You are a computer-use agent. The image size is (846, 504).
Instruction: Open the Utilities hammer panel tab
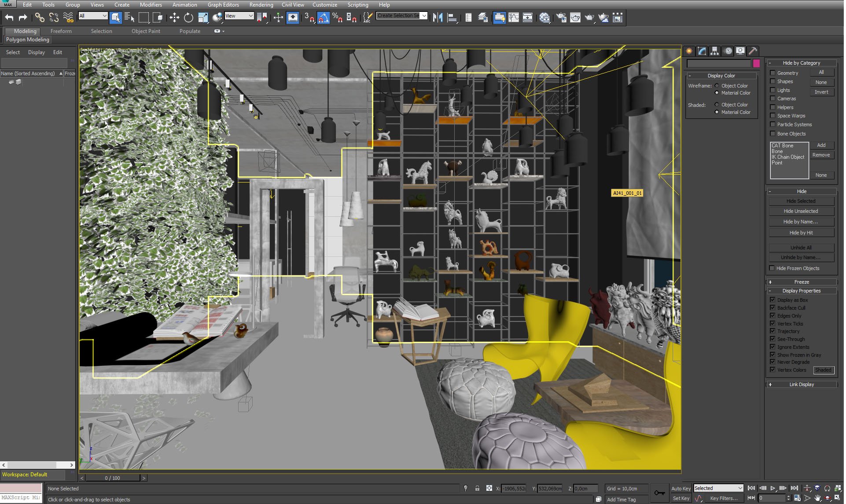753,51
